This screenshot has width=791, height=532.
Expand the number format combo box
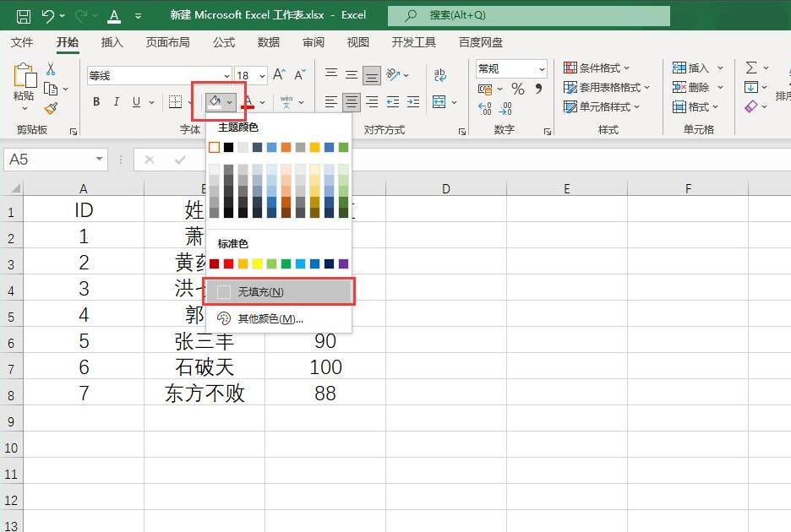click(x=542, y=69)
